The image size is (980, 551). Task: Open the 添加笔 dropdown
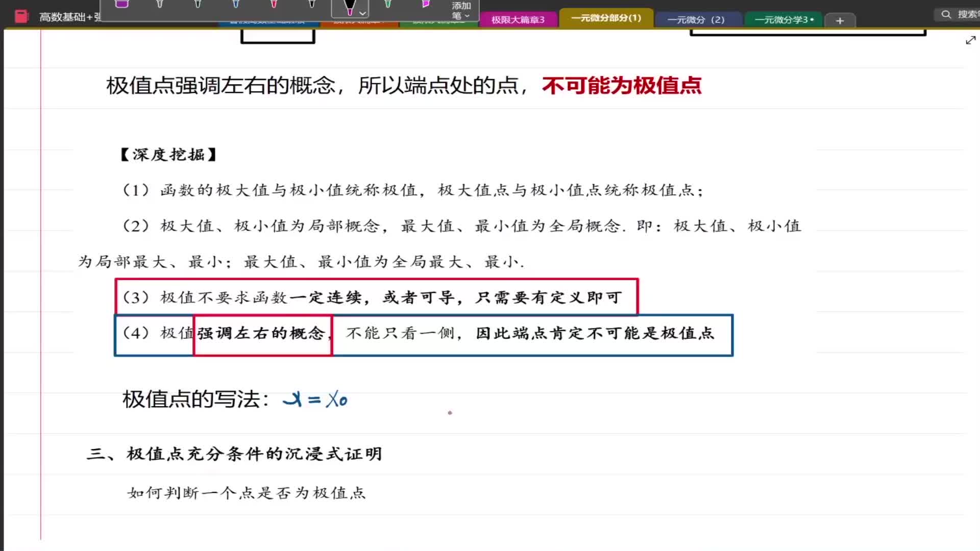pyautogui.click(x=461, y=10)
